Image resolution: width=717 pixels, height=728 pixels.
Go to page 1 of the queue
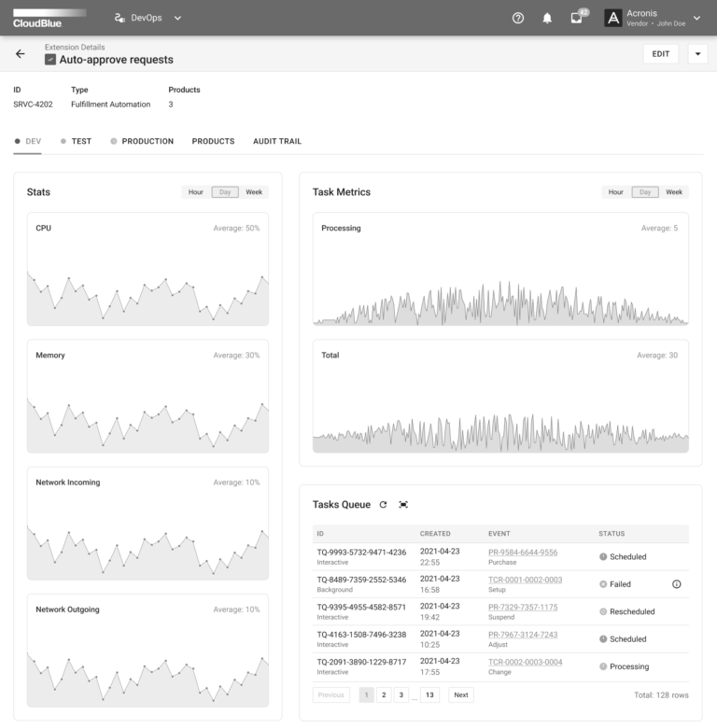pyautogui.click(x=366, y=695)
